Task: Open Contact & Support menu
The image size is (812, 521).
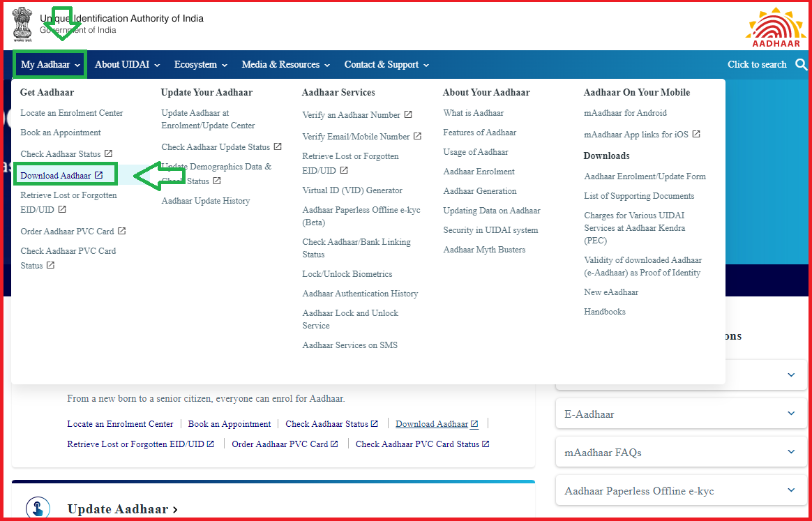Action: point(387,65)
